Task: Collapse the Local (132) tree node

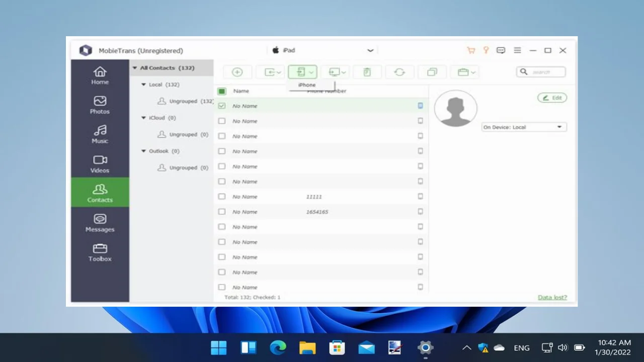Action: (x=143, y=84)
